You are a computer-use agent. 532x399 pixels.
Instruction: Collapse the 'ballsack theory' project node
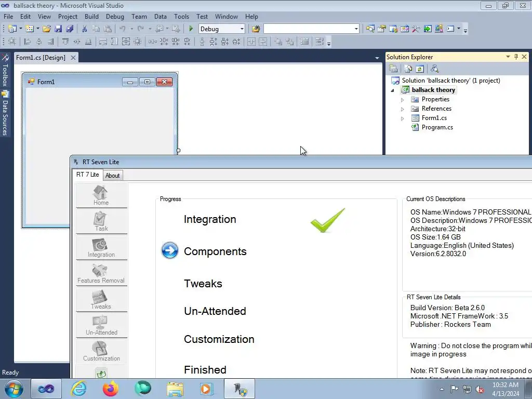point(393,90)
